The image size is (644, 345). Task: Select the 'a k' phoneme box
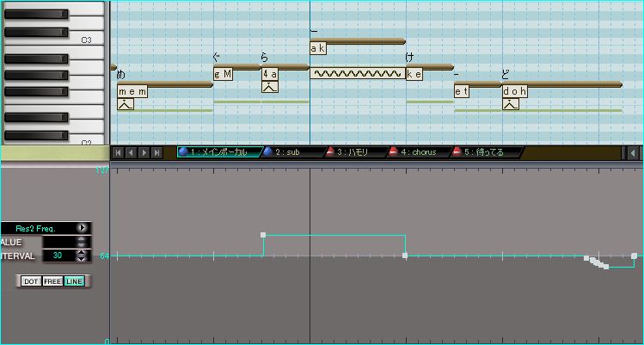coord(318,49)
